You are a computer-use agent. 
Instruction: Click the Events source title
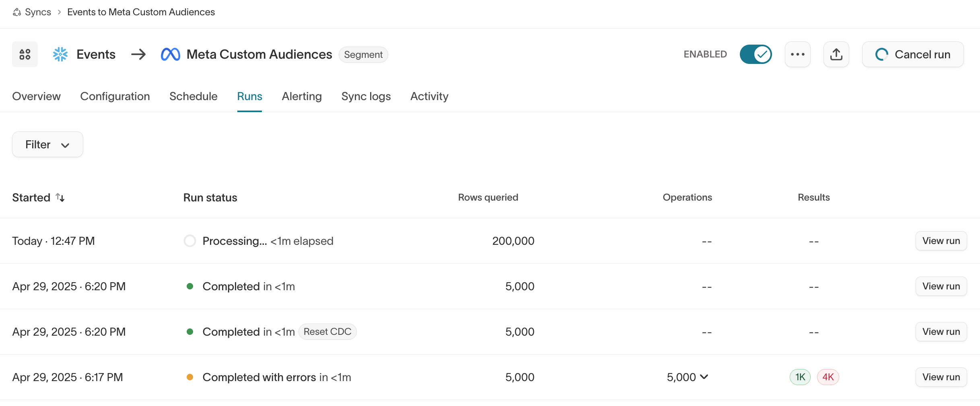click(96, 54)
